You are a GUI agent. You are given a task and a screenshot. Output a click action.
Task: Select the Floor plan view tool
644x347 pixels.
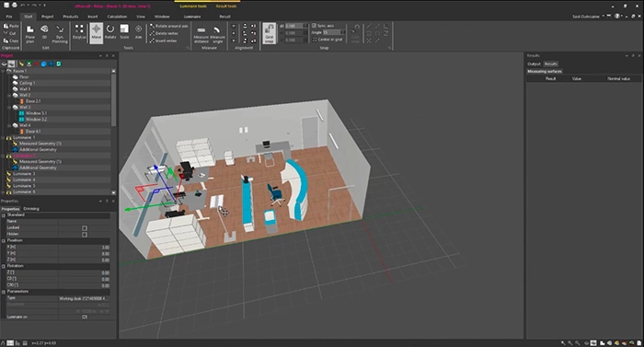[30, 34]
